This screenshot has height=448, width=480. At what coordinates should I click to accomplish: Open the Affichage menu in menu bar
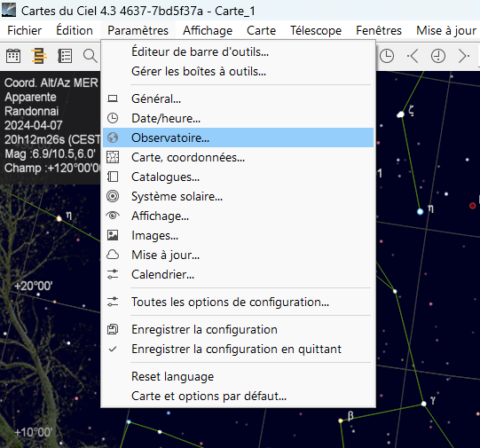pyautogui.click(x=208, y=30)
